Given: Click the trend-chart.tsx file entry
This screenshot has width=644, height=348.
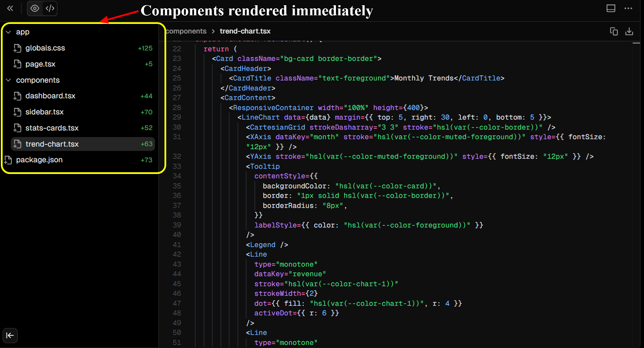Looking at the screenshot, I should (x=52, y=144).
